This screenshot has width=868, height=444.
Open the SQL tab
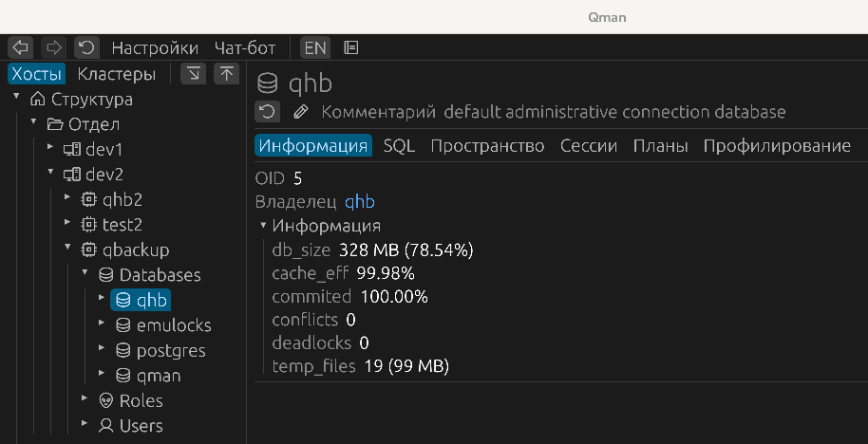point(399,146)
